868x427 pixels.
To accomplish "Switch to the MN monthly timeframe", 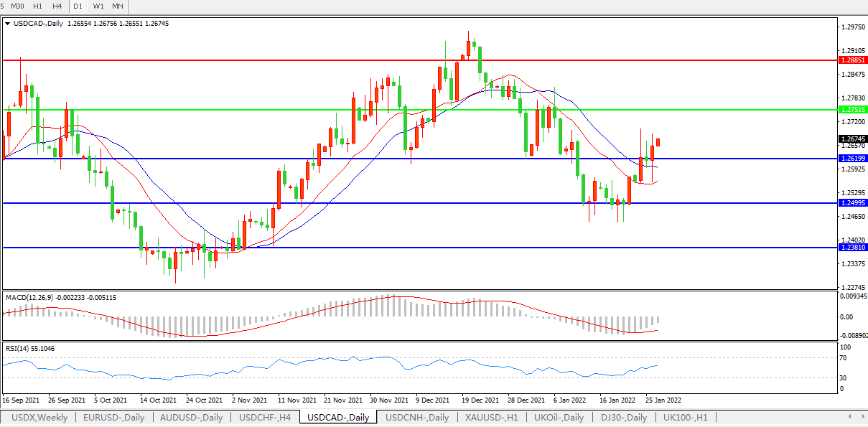I will click(118, 6).
